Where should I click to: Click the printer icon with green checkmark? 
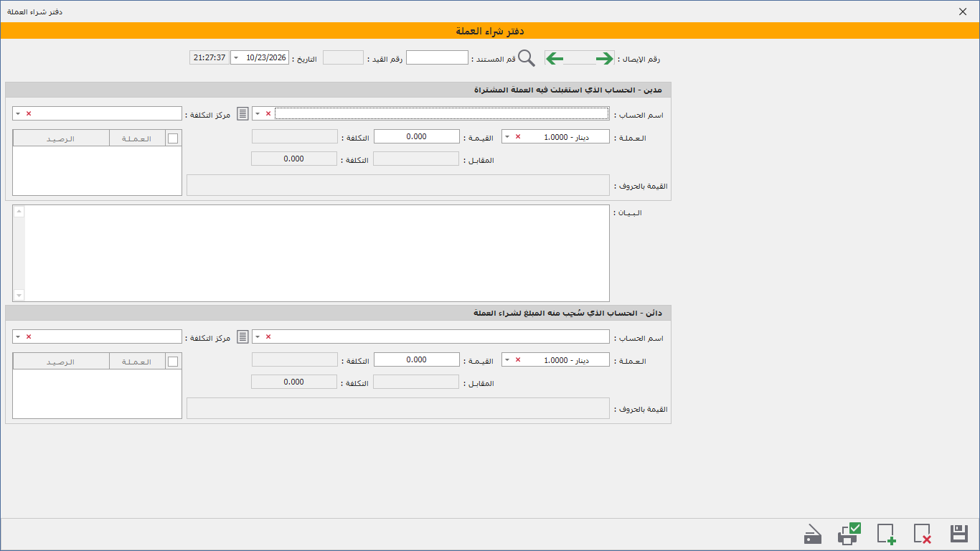(x=849, y=533)
